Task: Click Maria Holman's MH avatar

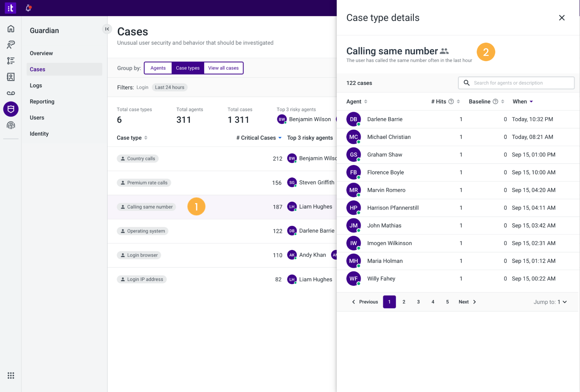Action: (x=353, y=261)
